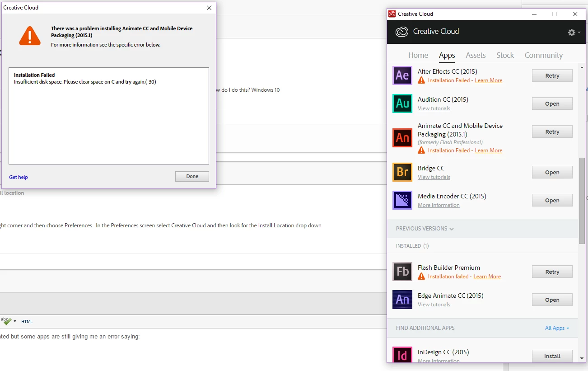
Task: Open Media Encoder CC (2015)
Action: (x=552, y=201)
